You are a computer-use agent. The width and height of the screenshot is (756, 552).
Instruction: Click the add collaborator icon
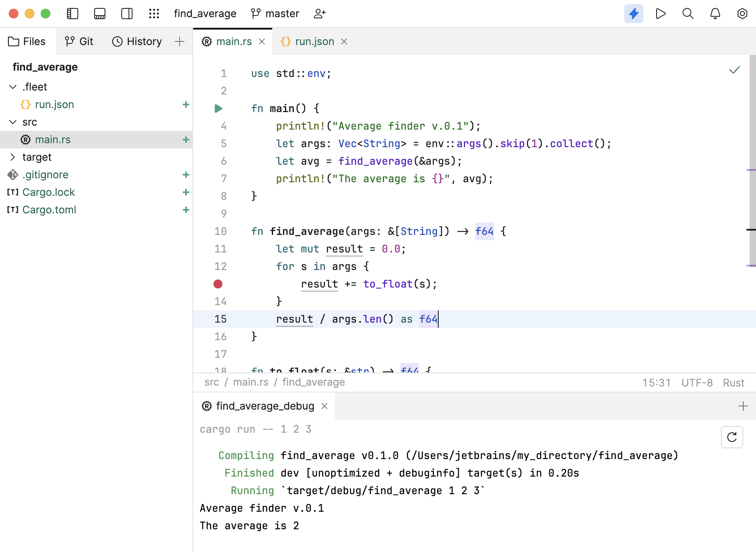320,14
